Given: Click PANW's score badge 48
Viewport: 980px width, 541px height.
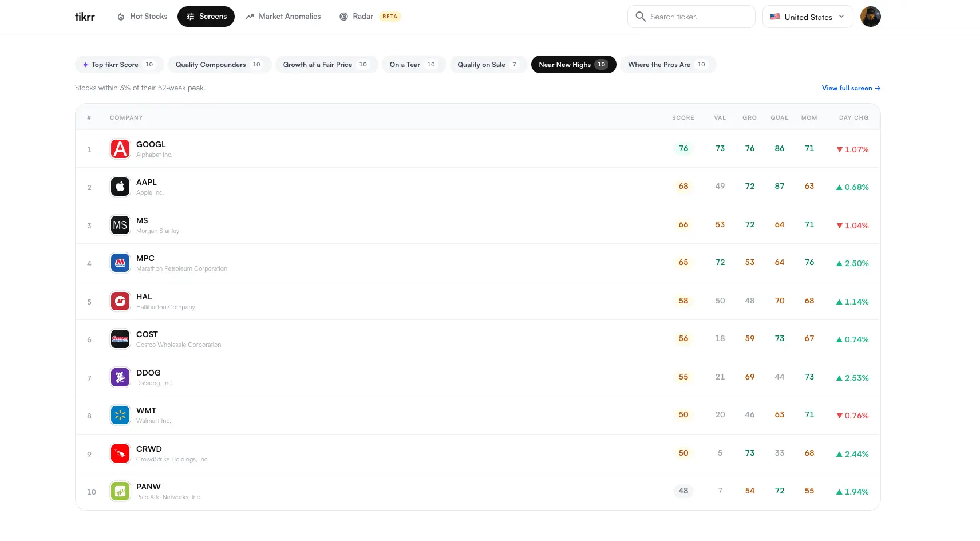Looking at the screenshot, I should (683, 491).
